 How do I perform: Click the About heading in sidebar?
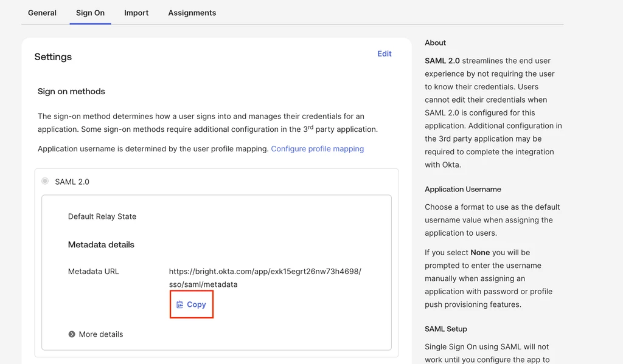point(435,43)
